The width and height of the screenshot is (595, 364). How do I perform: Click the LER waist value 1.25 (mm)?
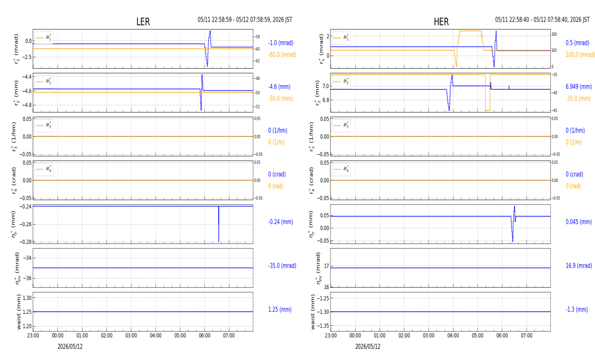pyautogui.click(x=280, y=310)
